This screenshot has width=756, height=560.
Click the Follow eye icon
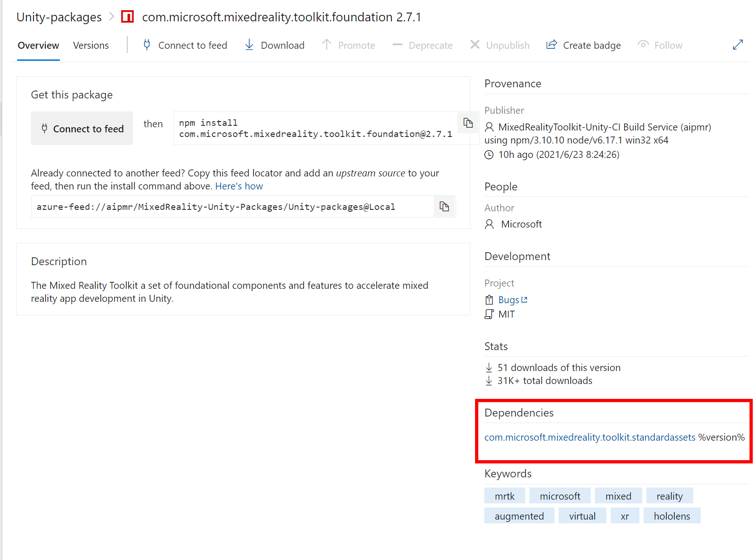tap(643, 45)
